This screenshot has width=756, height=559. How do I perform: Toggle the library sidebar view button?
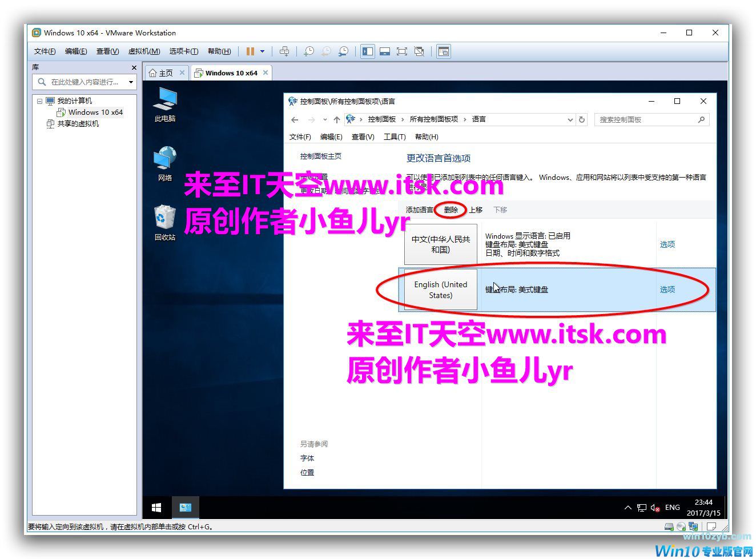(x=368, y=51)
